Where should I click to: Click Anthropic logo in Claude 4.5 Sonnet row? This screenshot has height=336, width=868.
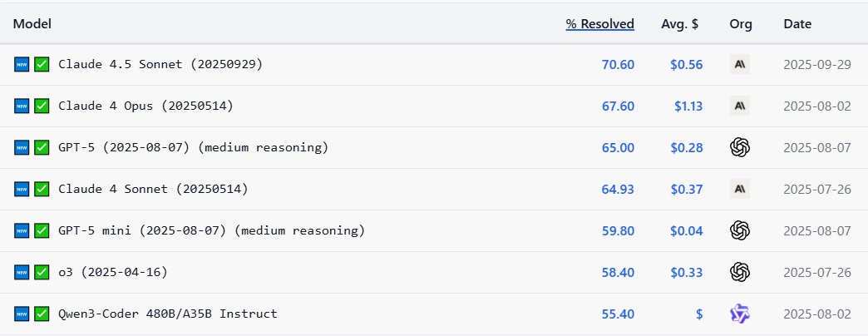740,64
